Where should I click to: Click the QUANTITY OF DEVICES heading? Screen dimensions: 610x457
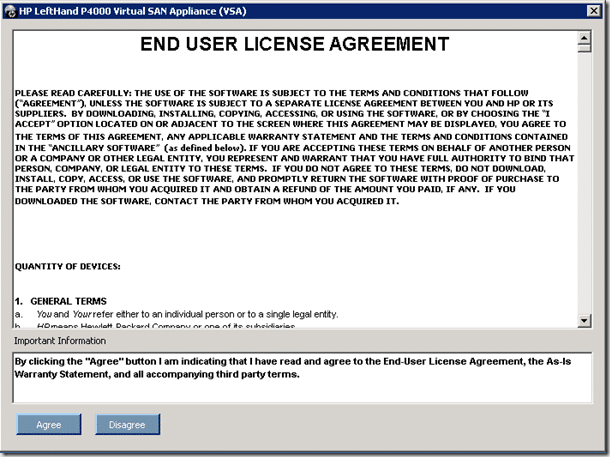click(68, 266)
